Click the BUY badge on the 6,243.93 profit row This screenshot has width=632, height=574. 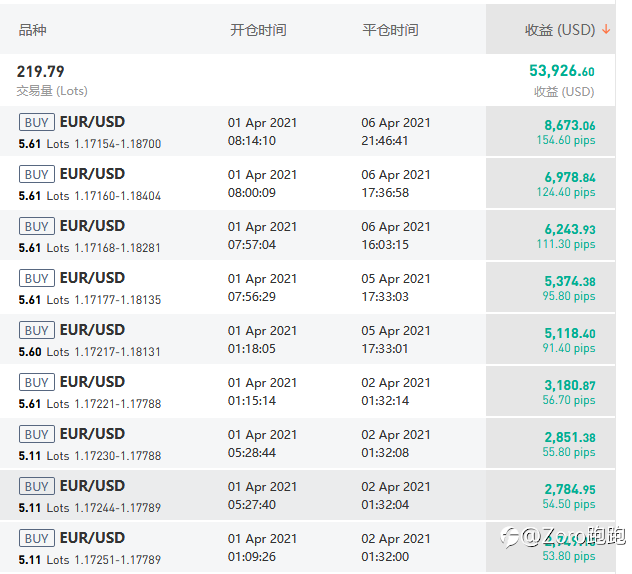coord(37,226)
